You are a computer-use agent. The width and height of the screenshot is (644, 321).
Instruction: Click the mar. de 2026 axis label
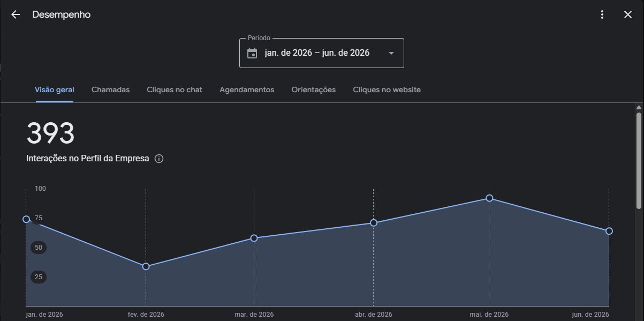254,315
